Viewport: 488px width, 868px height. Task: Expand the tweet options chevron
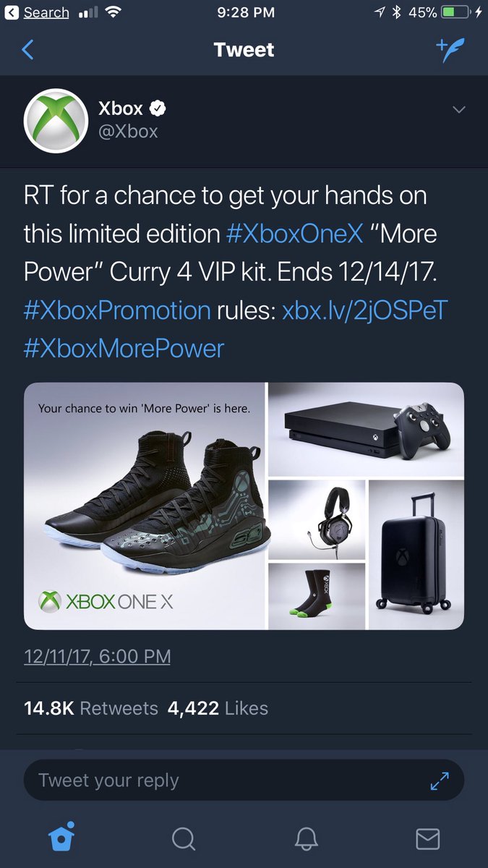pos(458,110)
